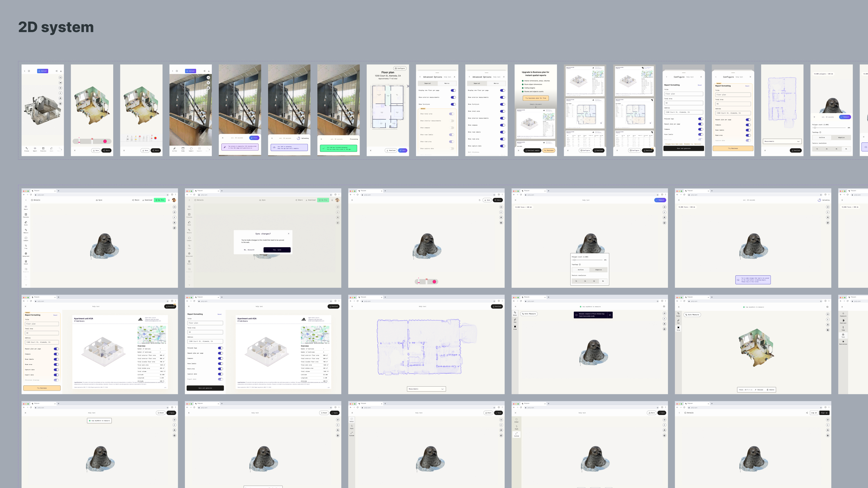Open notifications bell in undimmed Go Pro header
868x488 pixels.
tap(169, 200)
